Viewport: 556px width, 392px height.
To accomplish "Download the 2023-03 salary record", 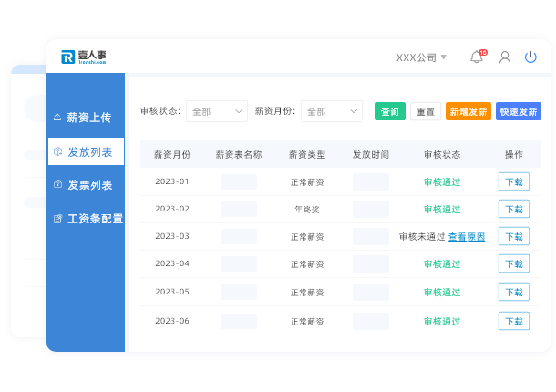I will click(x=514, y=236).
